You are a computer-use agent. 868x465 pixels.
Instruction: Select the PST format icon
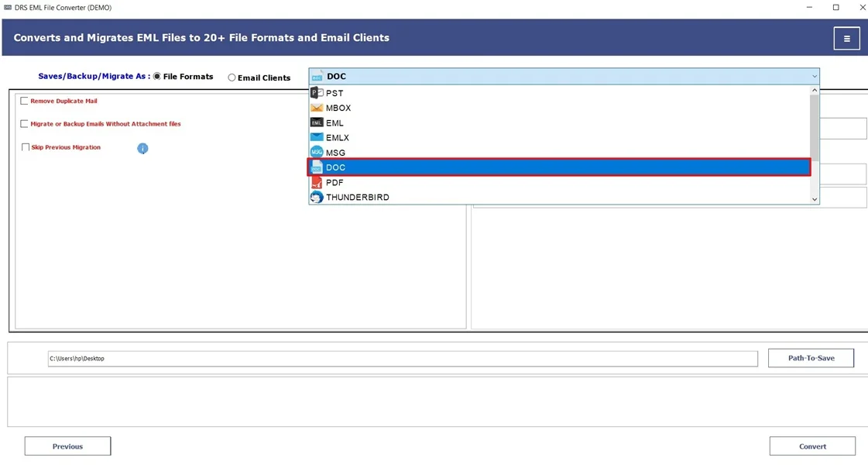(316, 92)
